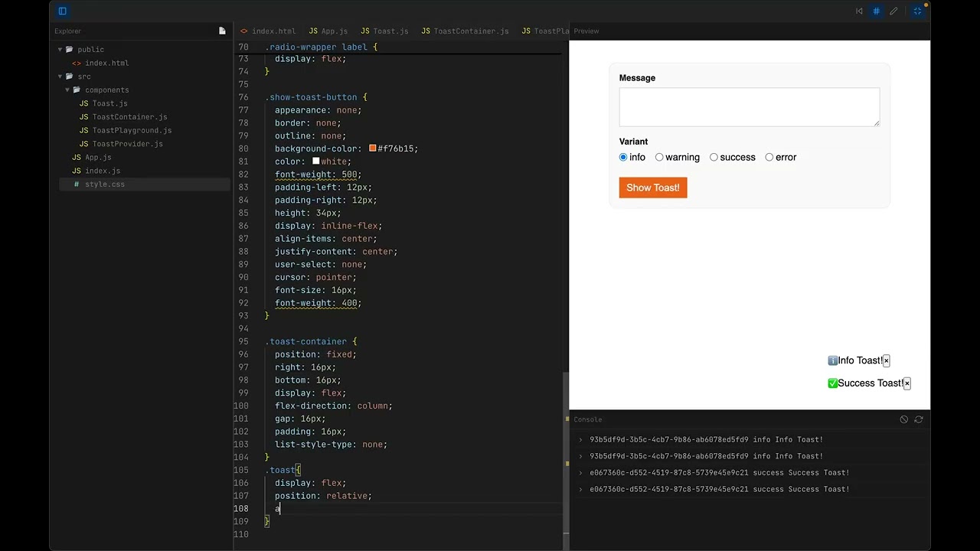Select the error variant radio
Viewport: 980px width, 551px height.
coord(769,158)
